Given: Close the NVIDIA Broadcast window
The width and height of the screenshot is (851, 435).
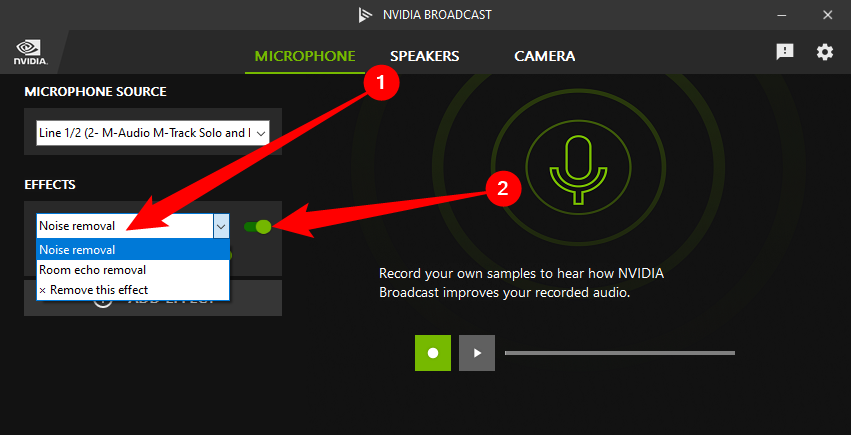Looking at the screenshot, I should (827, 15).
